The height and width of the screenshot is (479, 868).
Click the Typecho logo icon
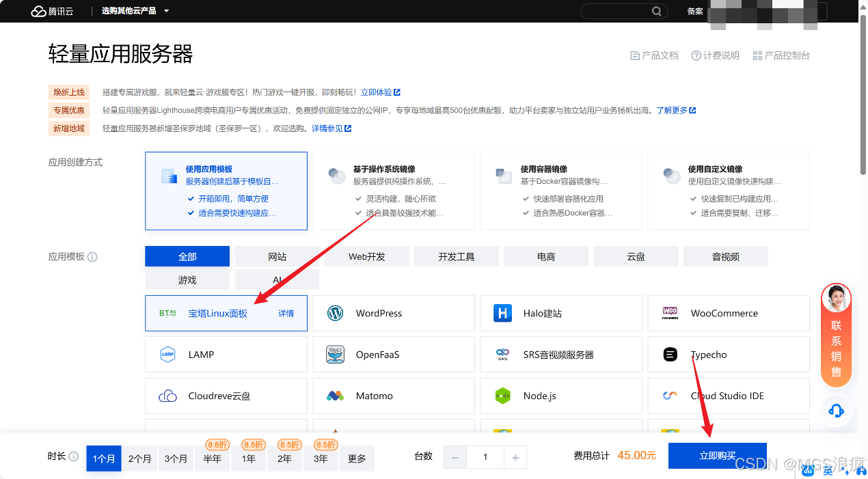[670, 354]
